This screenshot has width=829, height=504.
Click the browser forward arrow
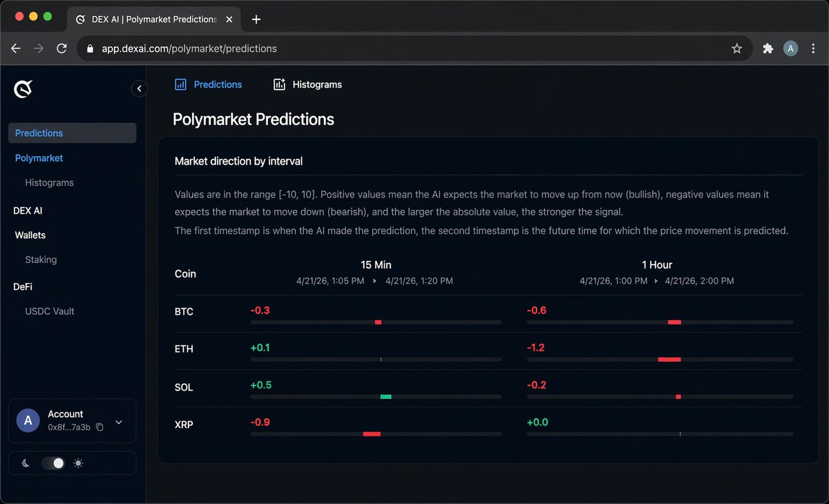click(39, 48)
